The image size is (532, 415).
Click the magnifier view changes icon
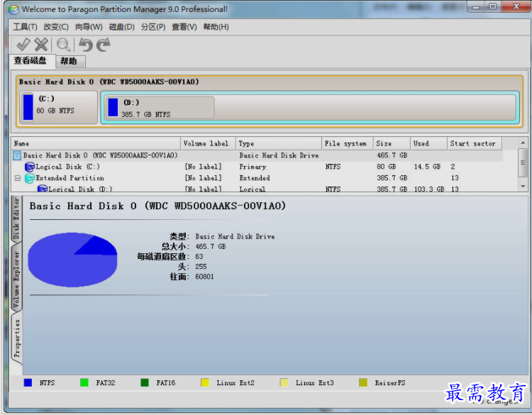point(64,45)
